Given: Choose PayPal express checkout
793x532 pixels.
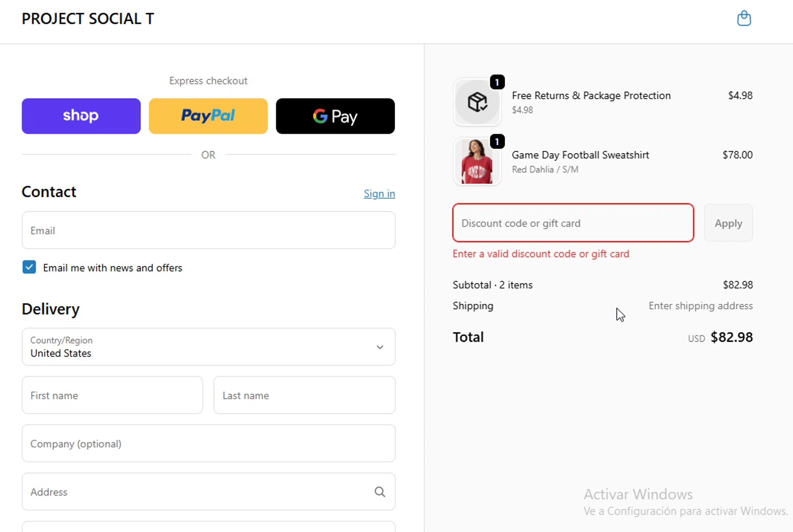Looking at the screenshot, I should (208, 116).
